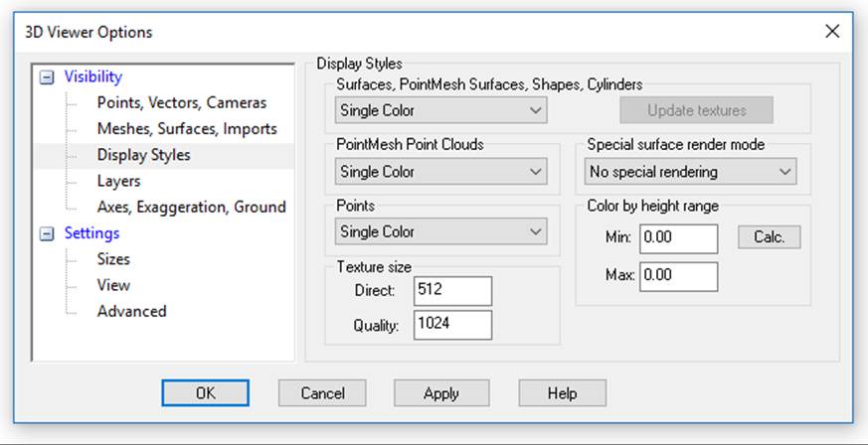
Task: Click the Quality texture size field
Action: (x=452, y=324)
